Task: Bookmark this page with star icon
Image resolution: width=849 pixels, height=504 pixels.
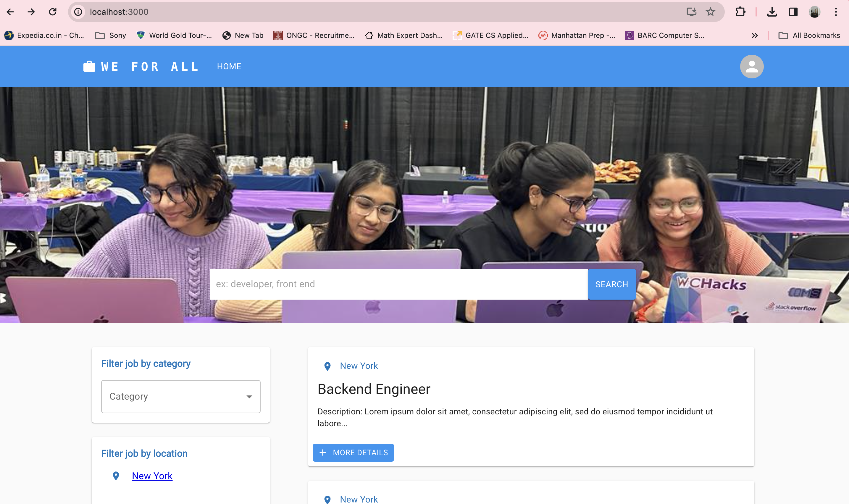Action: tap(710, 12)
